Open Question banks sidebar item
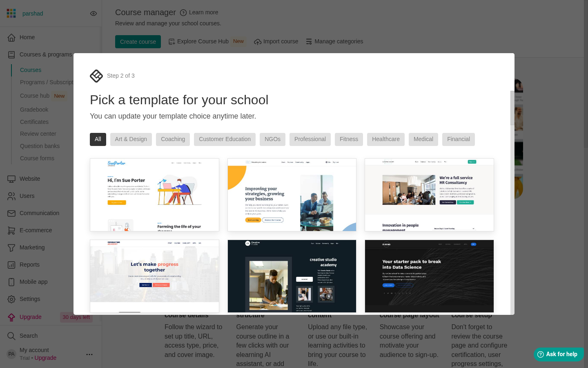The height and width of the screenshot is (368, 588). (40, 146)
